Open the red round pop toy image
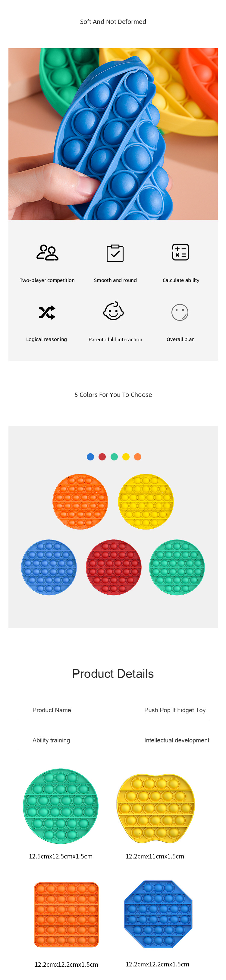 114,567
